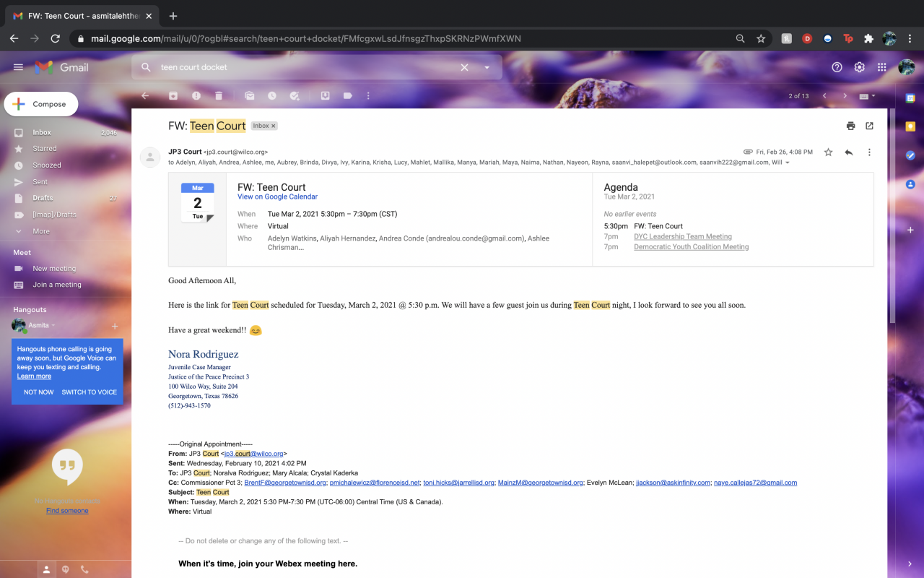924x578 pixels.
Task: Delete this email with trash icon
Action: [x=219, y=95]
